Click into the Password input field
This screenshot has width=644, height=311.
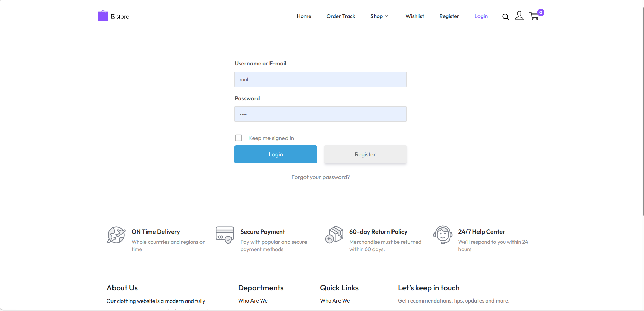point(320,114)
